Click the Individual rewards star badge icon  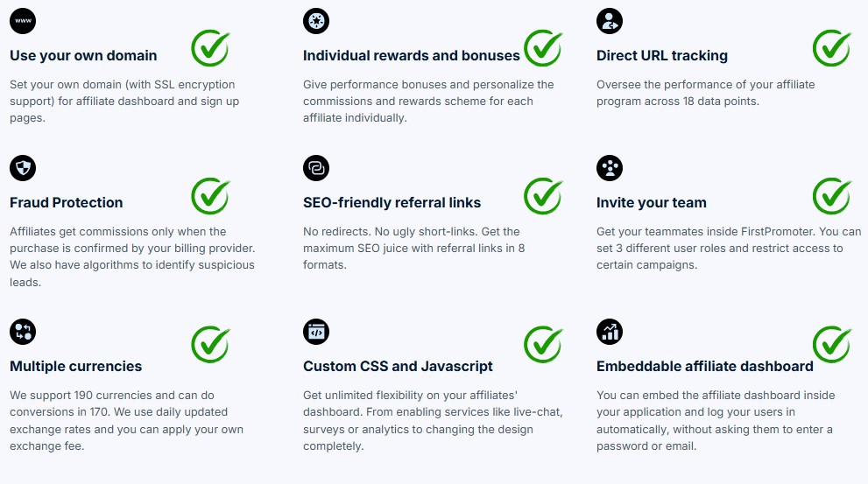click(316, 21)
